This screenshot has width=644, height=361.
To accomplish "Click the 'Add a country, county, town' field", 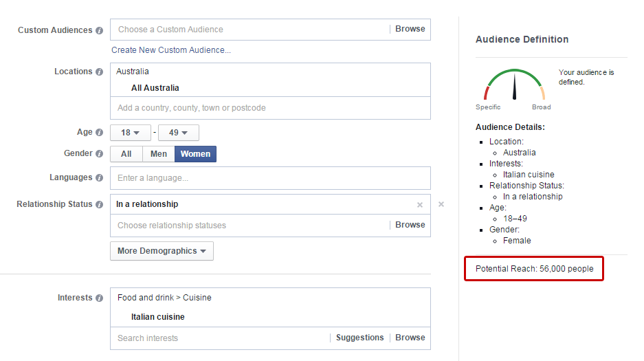I will click(270, 108).
